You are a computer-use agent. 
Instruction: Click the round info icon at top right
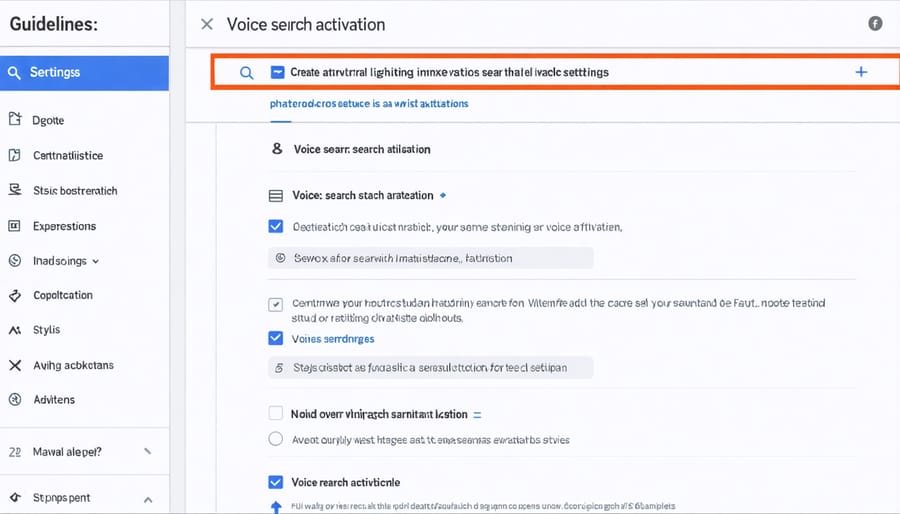point(875,23)
